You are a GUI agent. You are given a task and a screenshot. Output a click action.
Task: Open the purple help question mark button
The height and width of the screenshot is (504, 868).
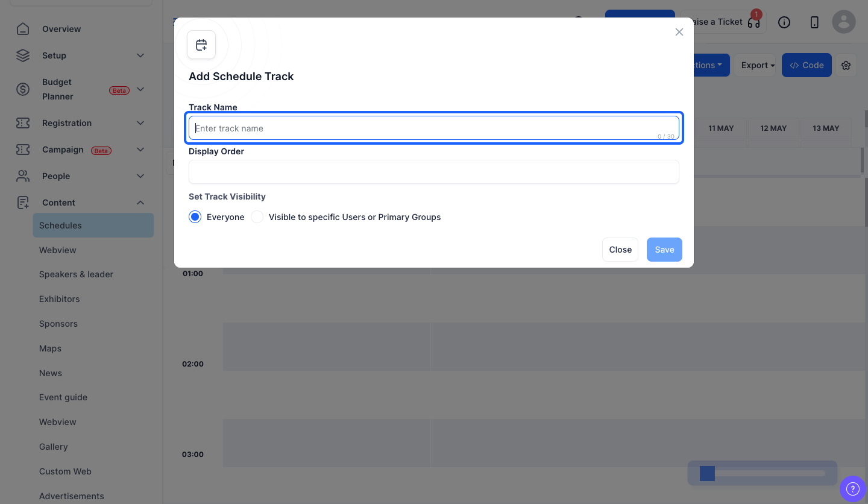pyautogui.click(x=852, y=488)
